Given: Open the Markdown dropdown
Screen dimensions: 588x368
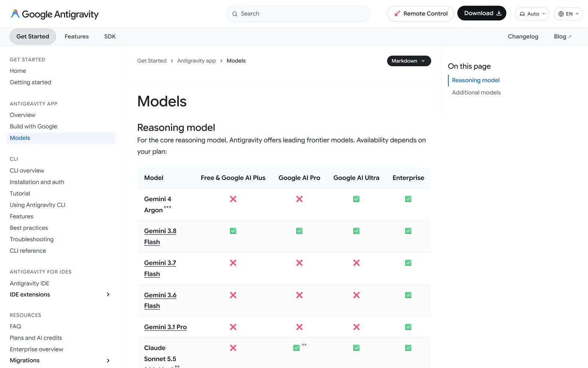Looking at the screenshot, I should 409,61.
